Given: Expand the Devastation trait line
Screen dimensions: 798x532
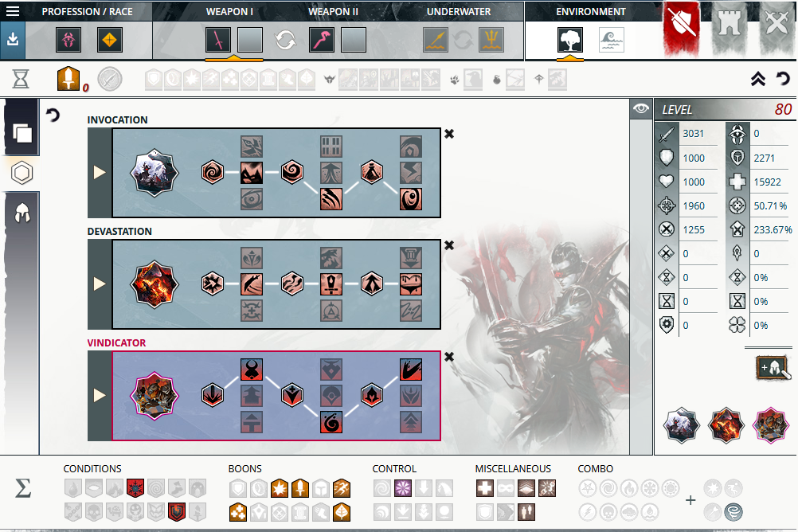Looking at the screenshot, I should click(100, 284).
